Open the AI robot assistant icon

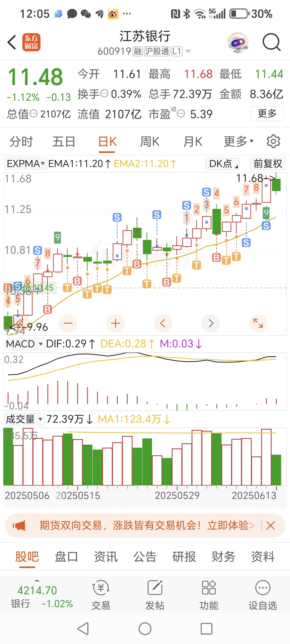pos(238,42)
